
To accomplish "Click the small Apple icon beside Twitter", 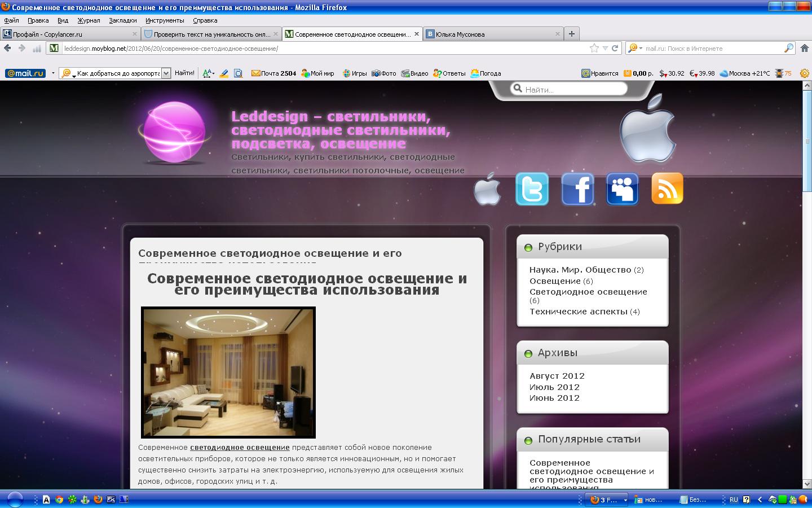I will (487, 189).
